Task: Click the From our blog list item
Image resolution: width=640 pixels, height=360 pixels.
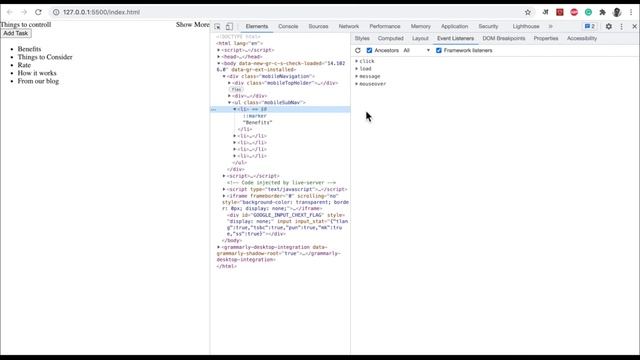Action: pyautogui.click(x=38, y=81)
